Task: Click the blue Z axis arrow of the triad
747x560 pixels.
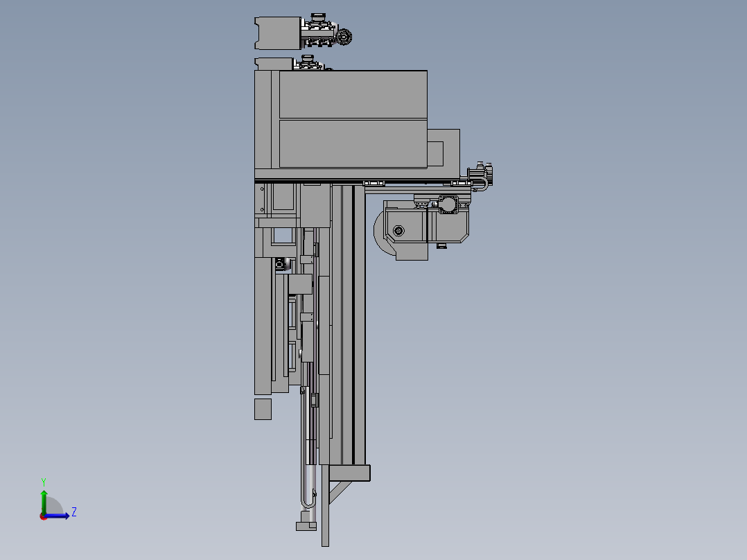Action: pyautogui.click(x=57, y=516)
